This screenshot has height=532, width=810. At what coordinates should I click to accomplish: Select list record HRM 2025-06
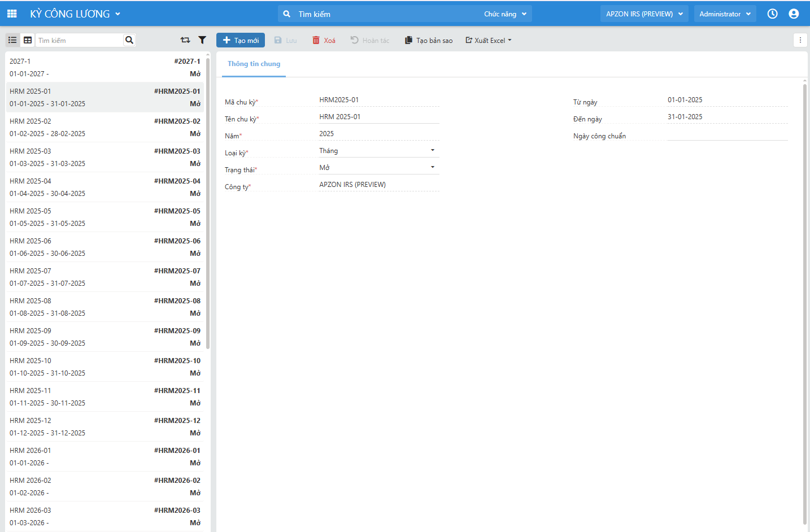tap(105, 247)
